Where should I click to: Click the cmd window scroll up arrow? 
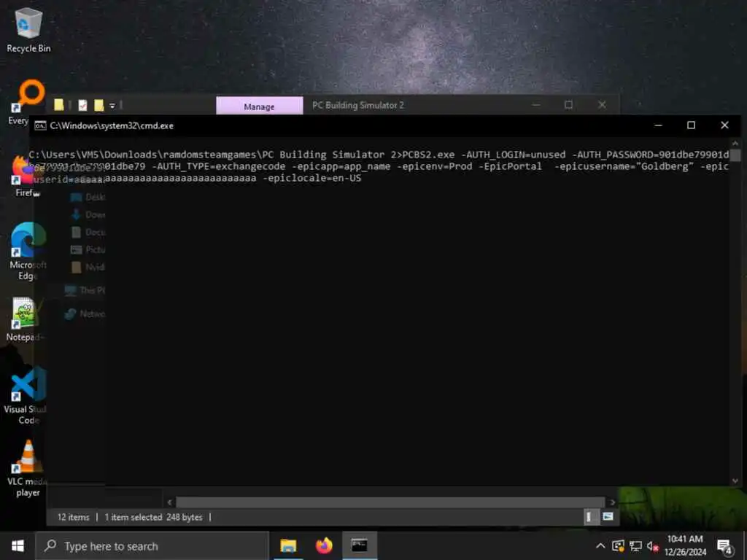735,144
